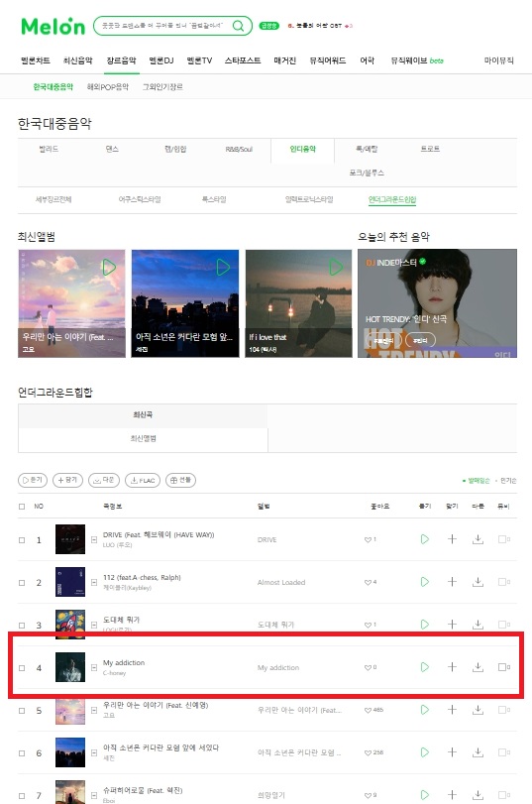The height and width of the screenshot is (804, 532).
Task: Sort the list by popularity (인기순)
Action: (x=508, y=481)
